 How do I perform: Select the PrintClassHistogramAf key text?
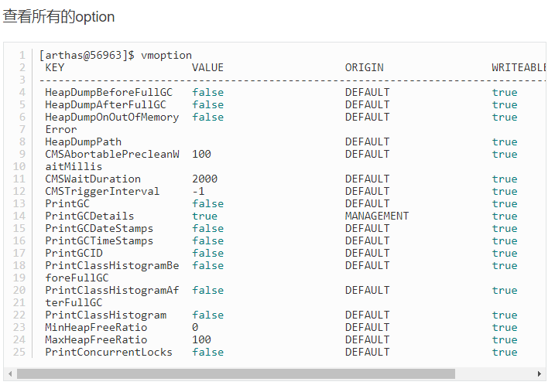112,290
